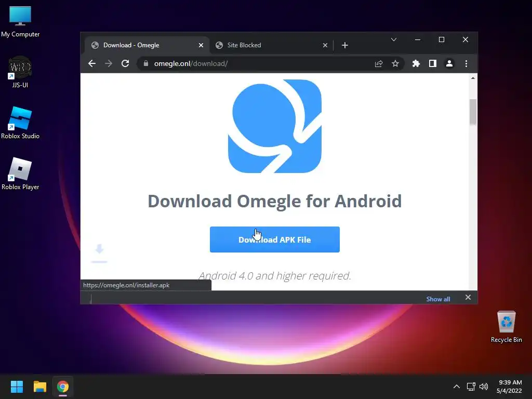The height and width of the screenshot is (399, 532).
Task: Select the My Computer desktop icon
Action: [x=20, y=21]
